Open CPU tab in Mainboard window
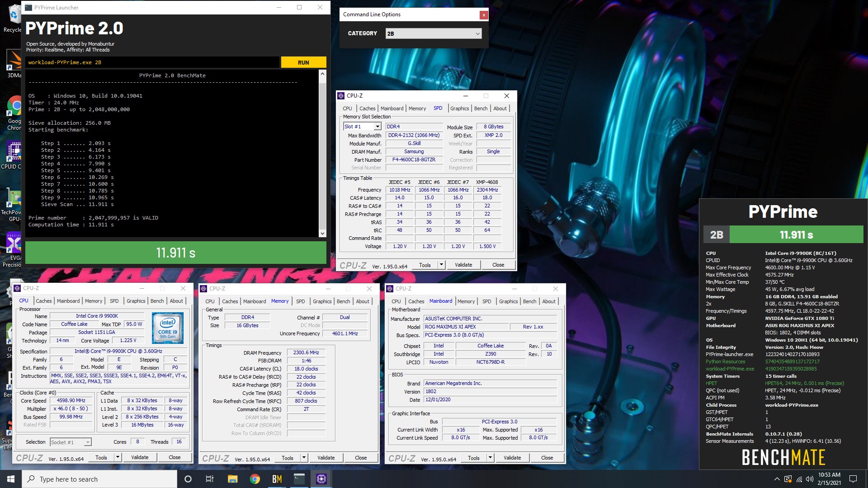Viewport: 868px width, 488px height. 396,301
